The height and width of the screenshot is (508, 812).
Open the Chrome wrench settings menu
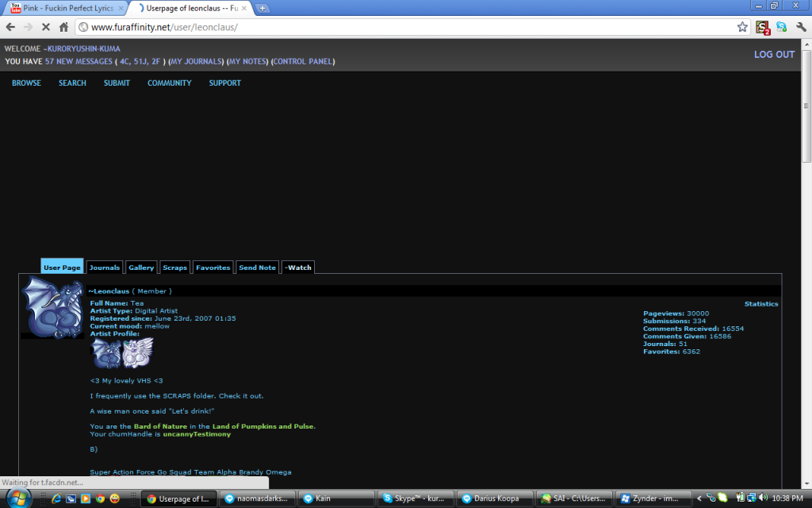coord(801,27)
